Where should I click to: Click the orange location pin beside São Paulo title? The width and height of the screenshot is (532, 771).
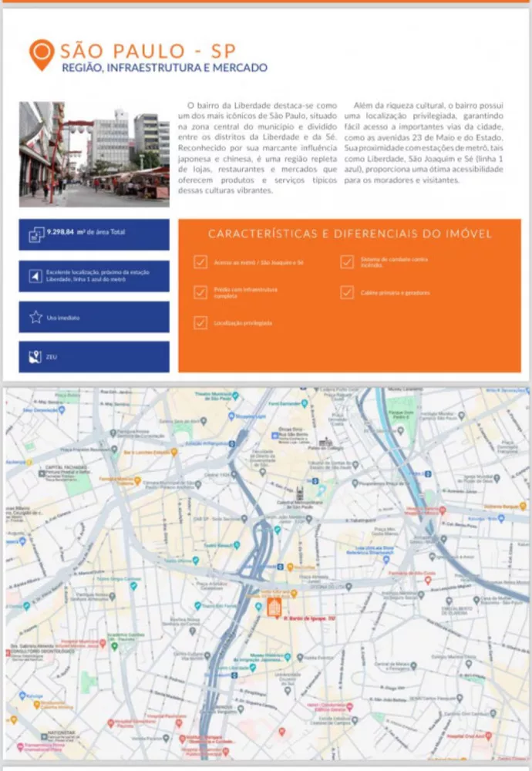(x=41, y=55)
